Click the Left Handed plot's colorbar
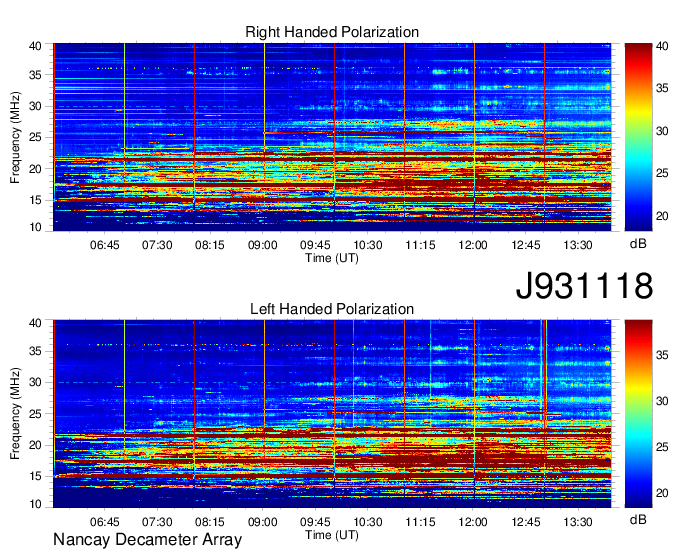The image size is (680, 552). [638, 414]
